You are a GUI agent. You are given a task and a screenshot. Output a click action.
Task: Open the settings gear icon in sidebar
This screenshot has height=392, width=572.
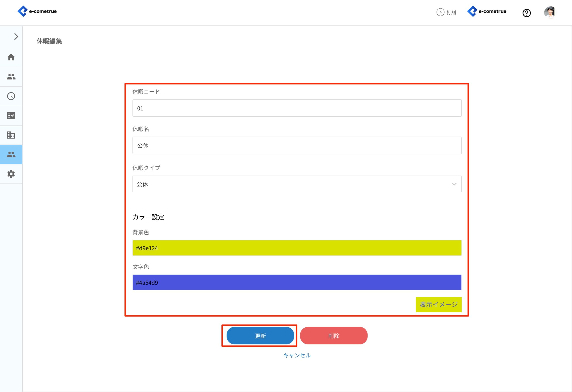click(11, 174)
